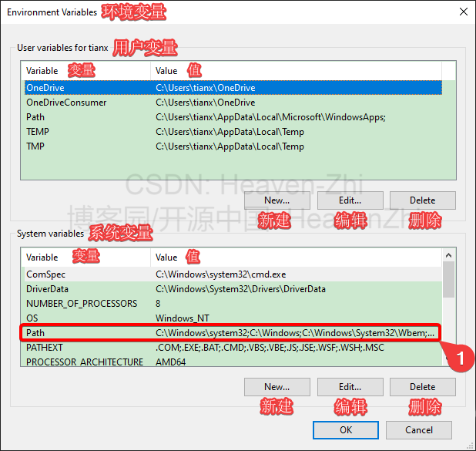Click OneDriveConsumer value C:\Users\tianx\OneDrive

tap(205, 103)
